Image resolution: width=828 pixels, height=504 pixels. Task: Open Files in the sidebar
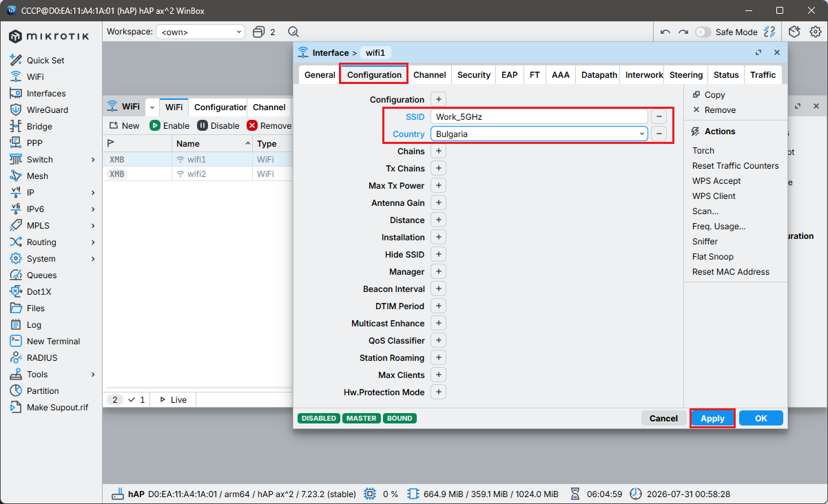click(36, 308)
